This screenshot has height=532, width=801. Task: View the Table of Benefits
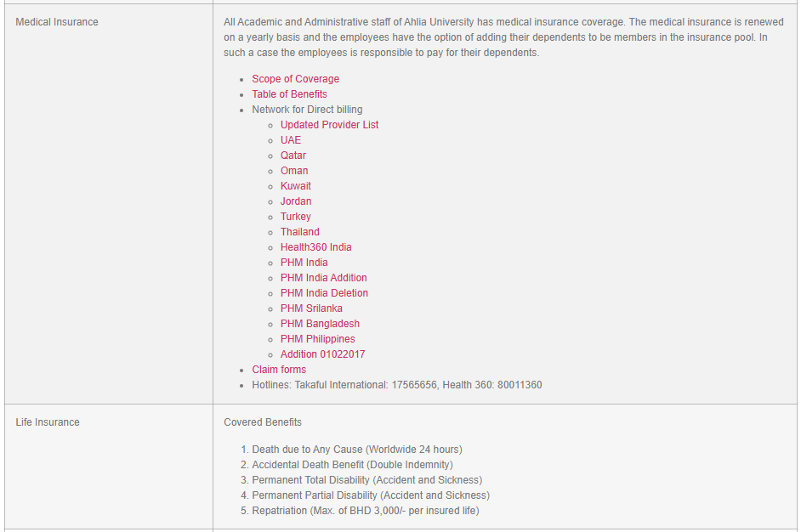point(289,93)
